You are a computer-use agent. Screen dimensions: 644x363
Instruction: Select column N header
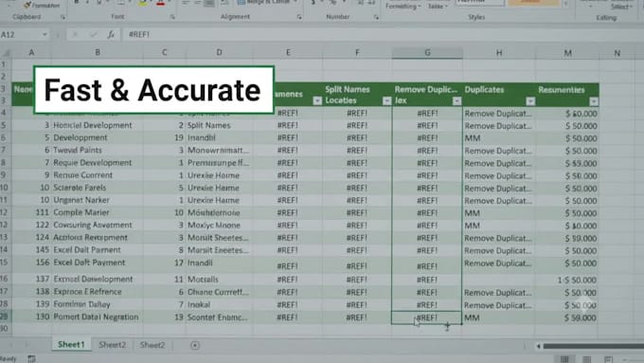tap(617, 53)
